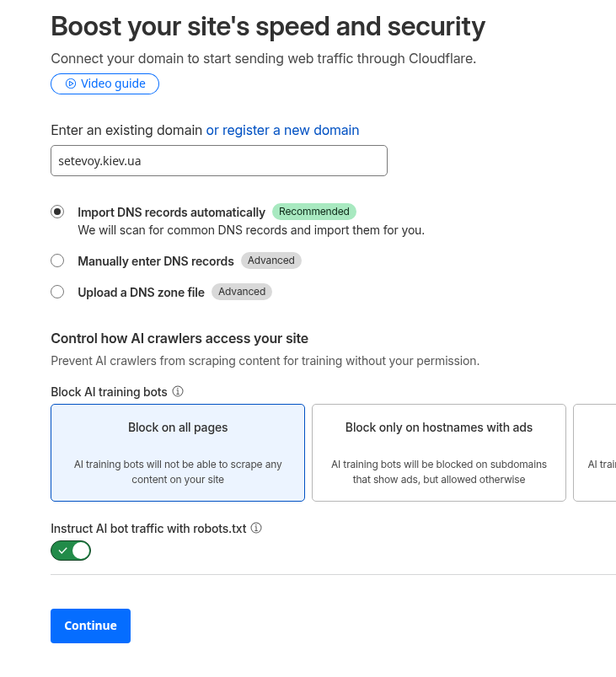Viewport: 616px width, 677px height.
Task: Select the partially visible third AI bots card
Action: pyautogui.click(x=597, y=453)
